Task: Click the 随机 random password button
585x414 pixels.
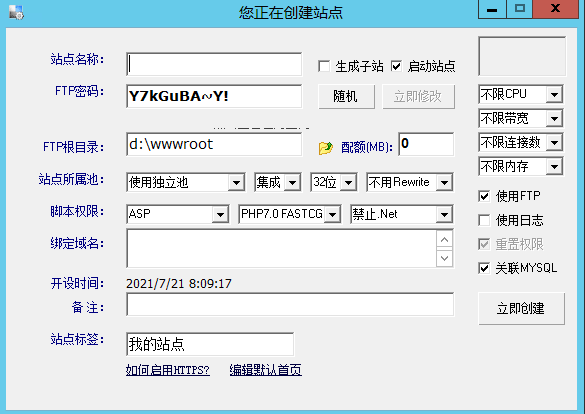Action: coord(346,97)
